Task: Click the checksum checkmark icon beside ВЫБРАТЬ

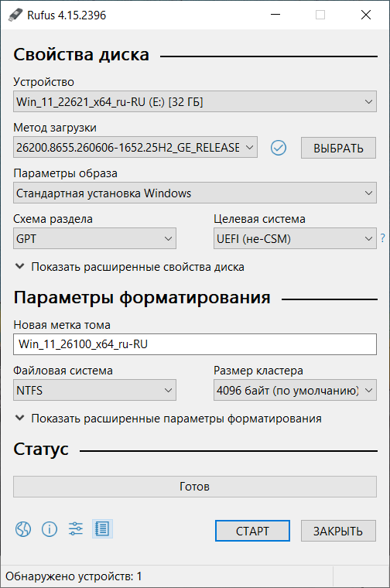Action: [279, 148]
